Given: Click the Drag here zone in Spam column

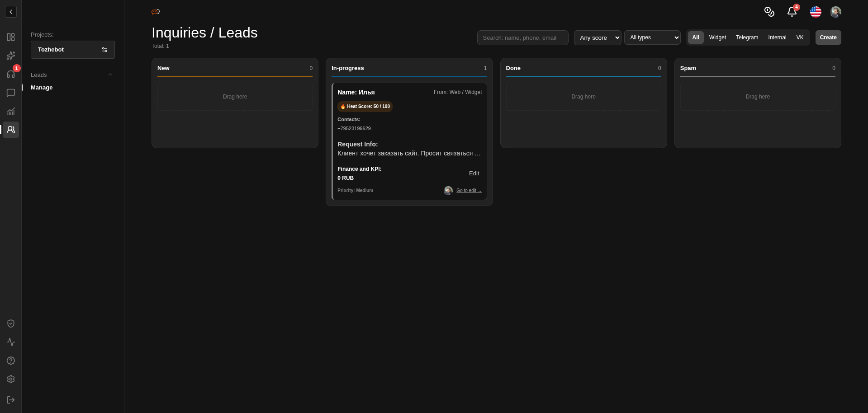Looking at the screenshot, I should [x=758, y=97].
